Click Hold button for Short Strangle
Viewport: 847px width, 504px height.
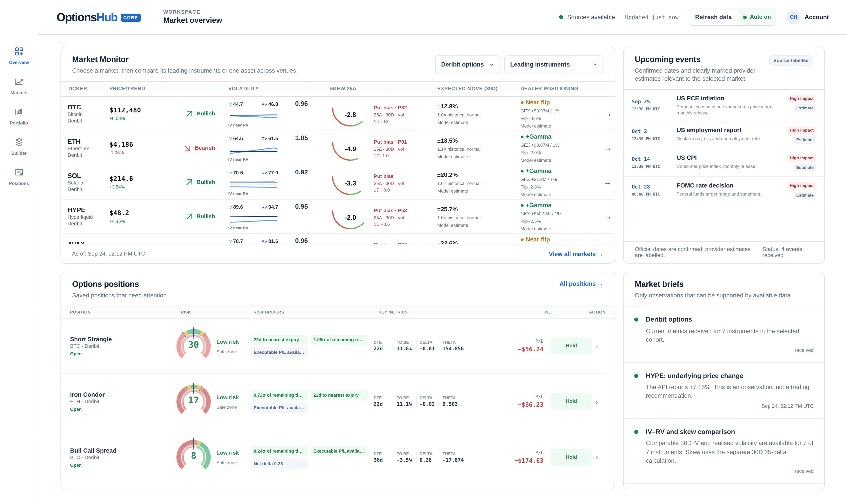click(x=571, y=346)
